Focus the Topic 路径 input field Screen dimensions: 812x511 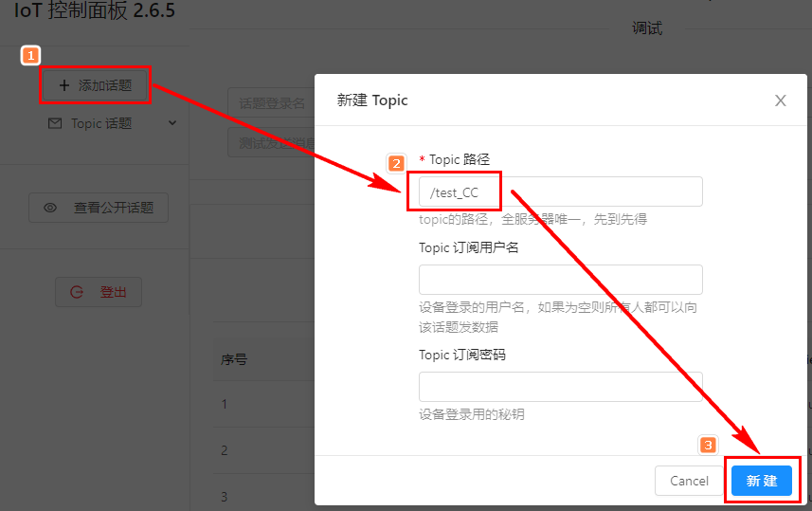click(560, 192)
